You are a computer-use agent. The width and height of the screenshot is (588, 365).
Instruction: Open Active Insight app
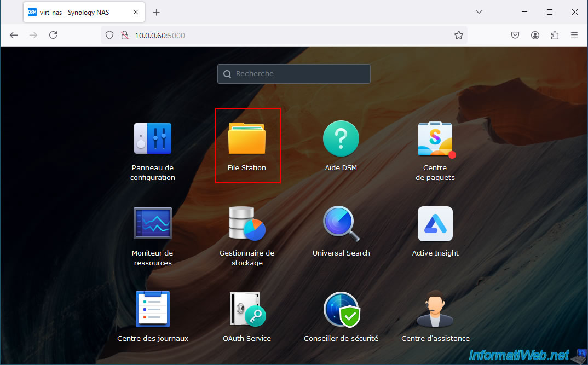tap(435, 224)
